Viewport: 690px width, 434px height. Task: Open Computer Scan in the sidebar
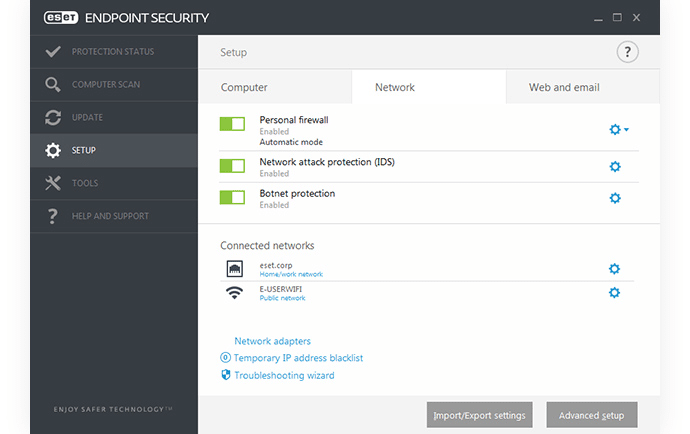tap(114, 85)
